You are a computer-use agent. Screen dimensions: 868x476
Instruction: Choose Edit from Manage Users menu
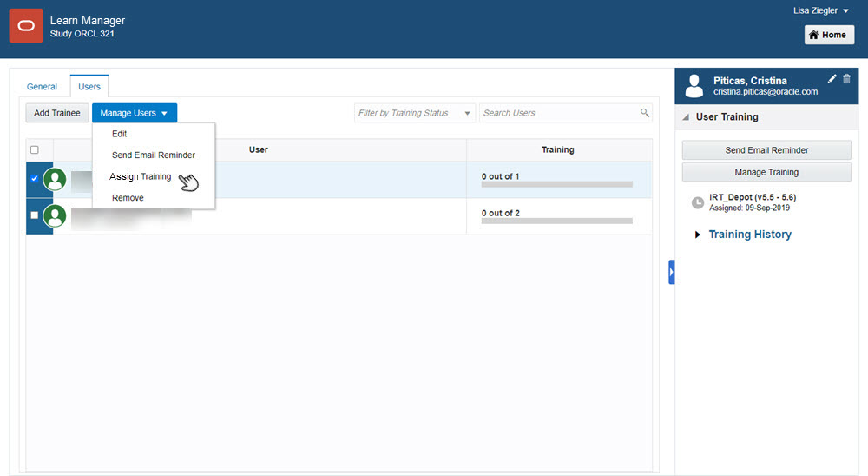tap(119, 134)
